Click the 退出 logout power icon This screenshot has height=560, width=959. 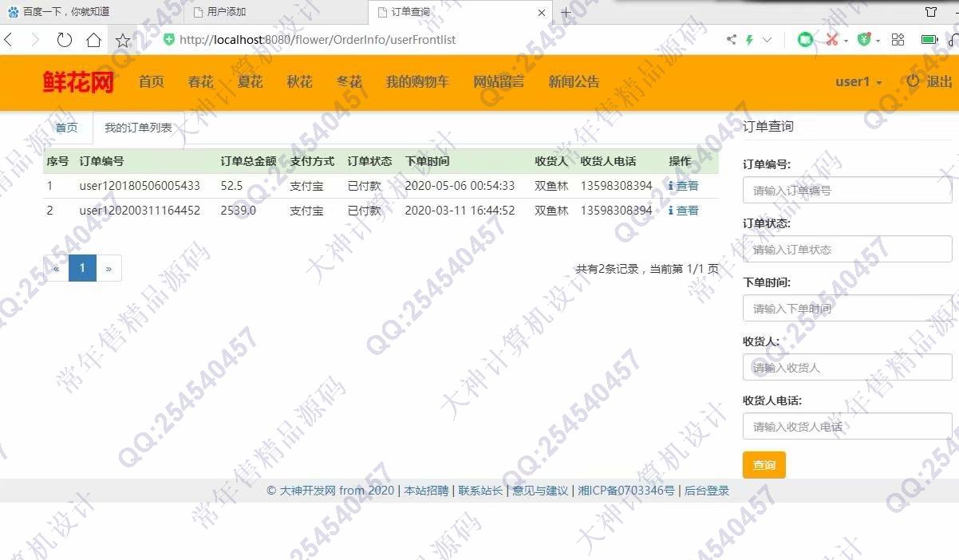pos(914,81)
